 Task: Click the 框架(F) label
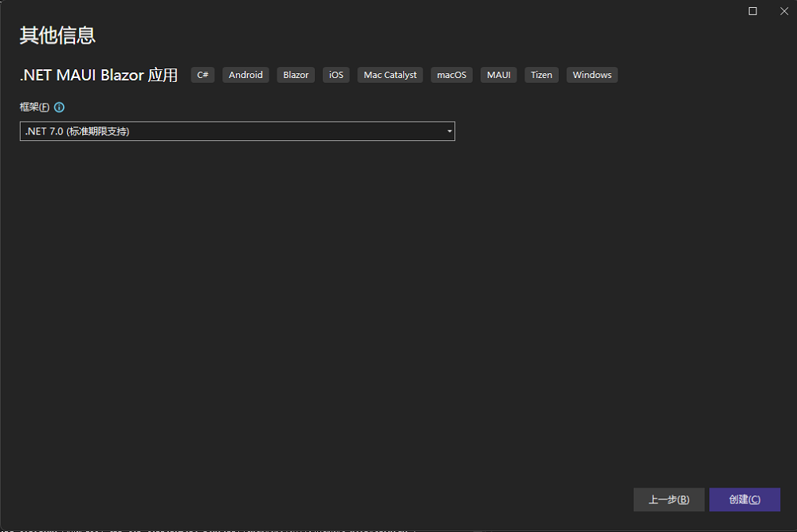pyautogui.click(x=34, y=108)
